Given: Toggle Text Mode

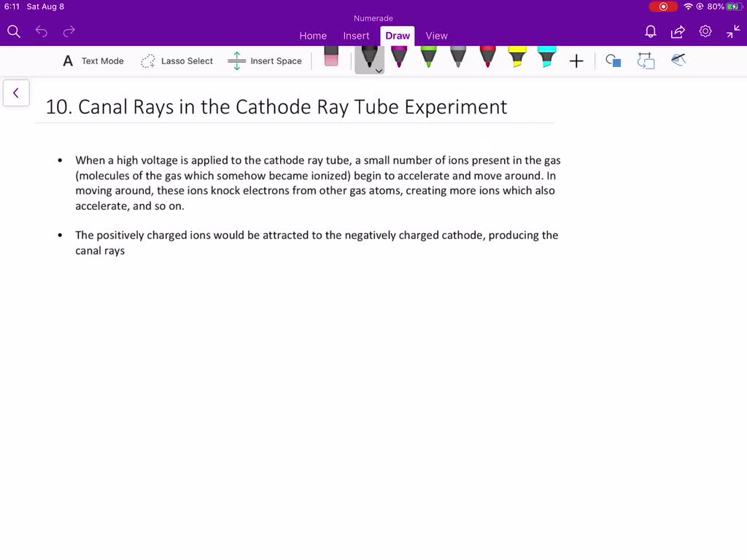Looking at the screenshot, I should (93, 61).
